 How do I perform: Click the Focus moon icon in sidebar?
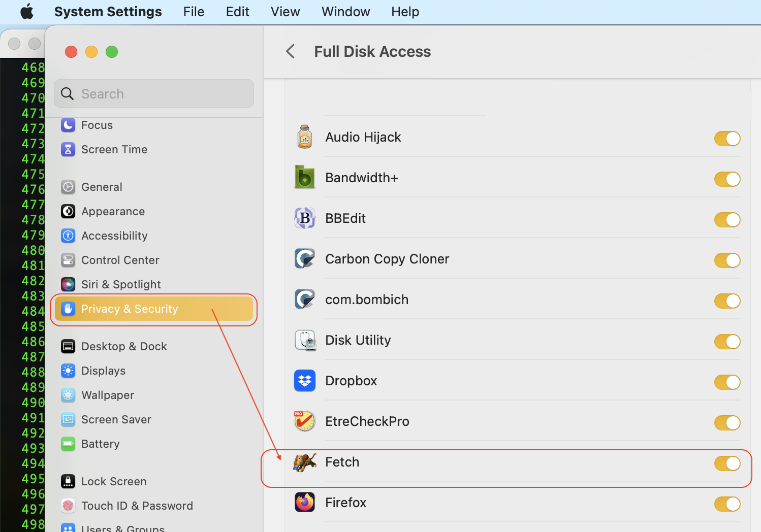pyautogui.click(x=68, y=125)
